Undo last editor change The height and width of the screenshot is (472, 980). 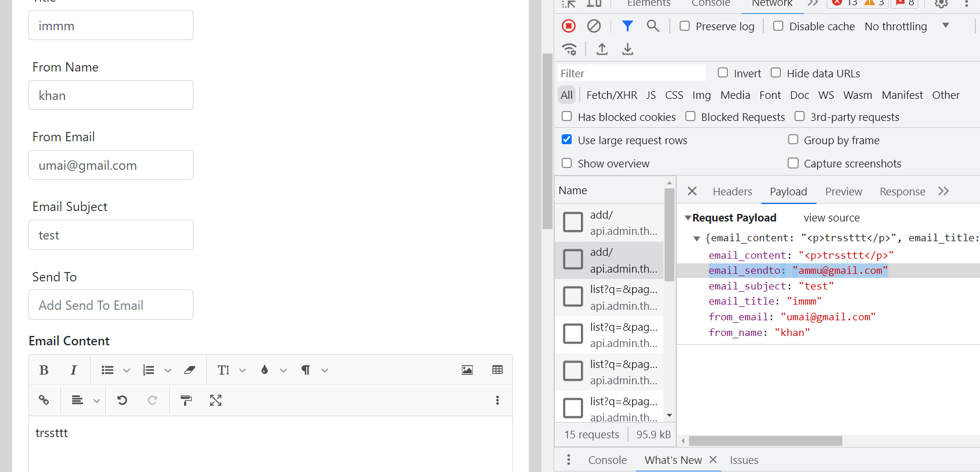[x=122, y=400]
